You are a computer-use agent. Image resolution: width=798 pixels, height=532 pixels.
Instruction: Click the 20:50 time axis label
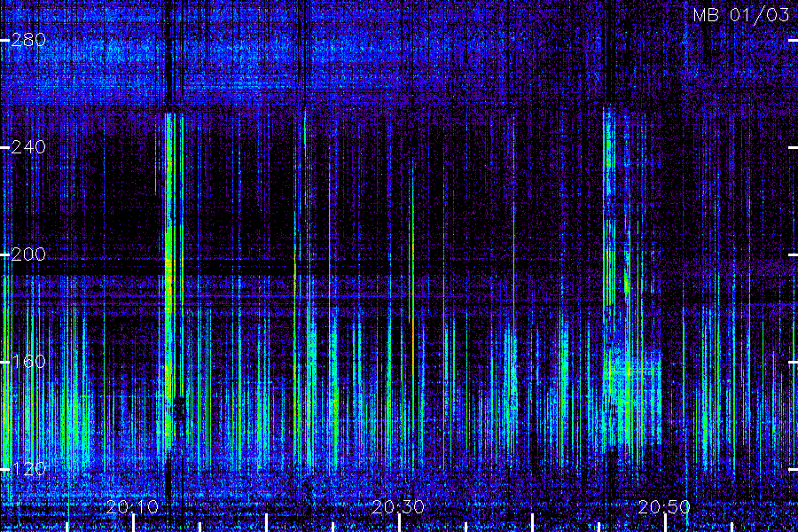tap(664, 506)
